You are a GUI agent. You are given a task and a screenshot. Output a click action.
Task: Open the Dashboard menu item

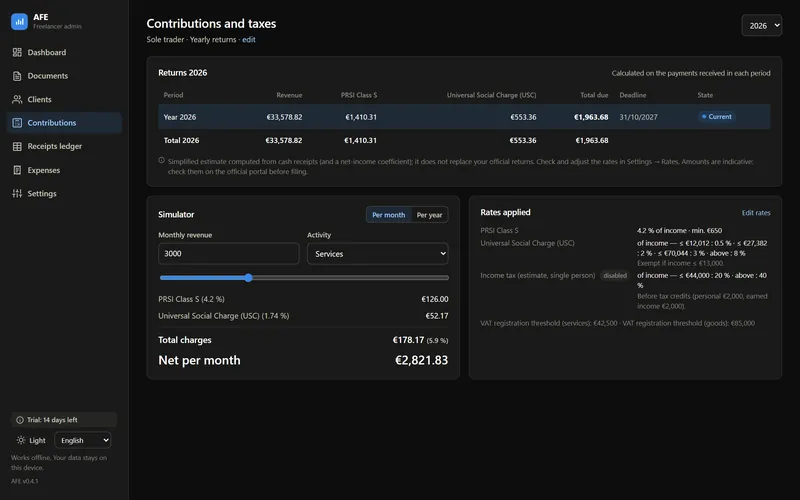(64, 52)
